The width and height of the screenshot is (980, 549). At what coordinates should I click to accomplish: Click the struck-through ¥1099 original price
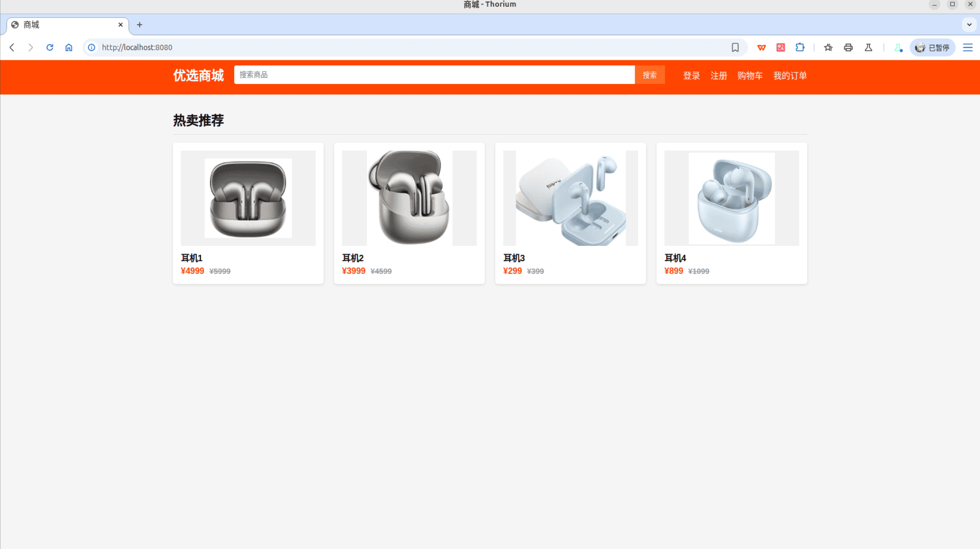coord(699,271)
